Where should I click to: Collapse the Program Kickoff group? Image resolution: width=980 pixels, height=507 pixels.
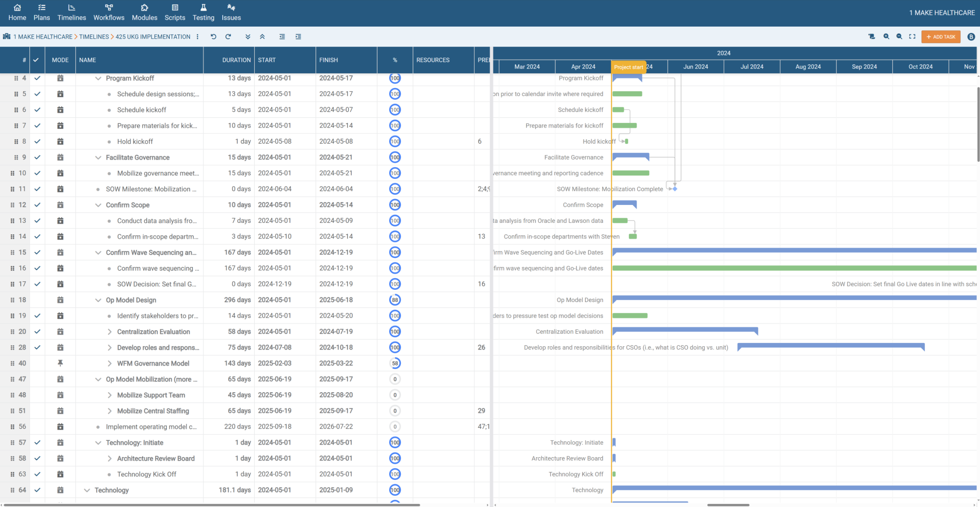(x=98, y=78)
